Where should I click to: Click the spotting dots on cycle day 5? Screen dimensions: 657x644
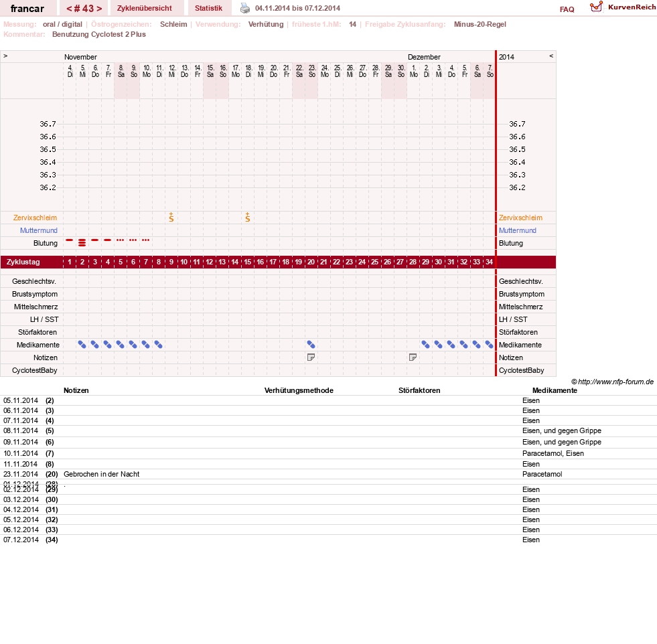[x=121, y=240]
